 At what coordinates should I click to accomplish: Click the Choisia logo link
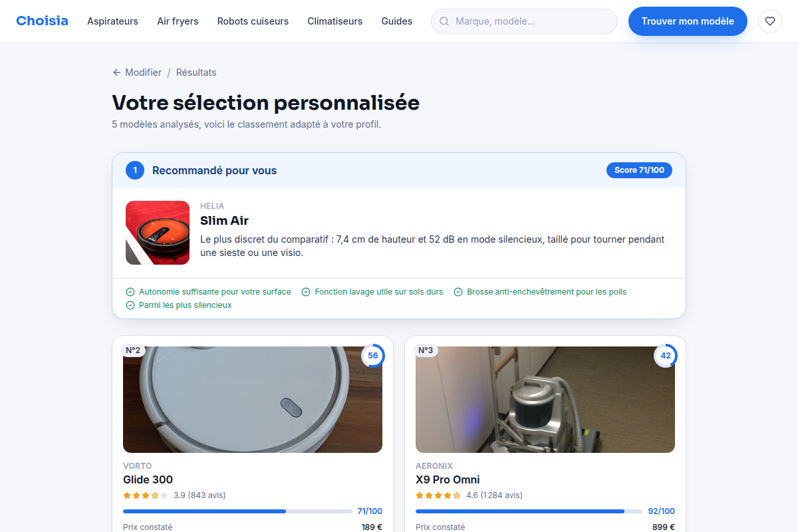(42, 21)
